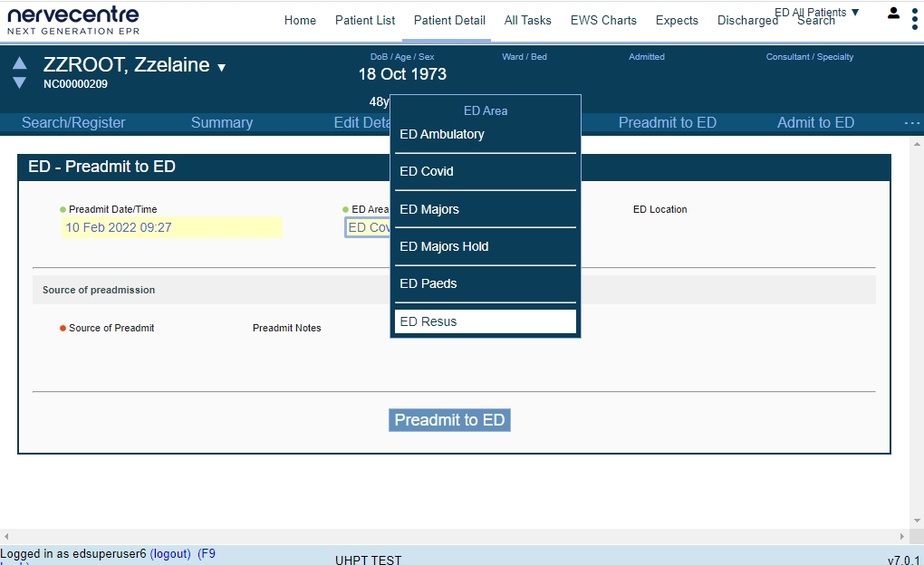
Task: Pick ED Paeds from the dropdown
Action: tap(485, 283)
